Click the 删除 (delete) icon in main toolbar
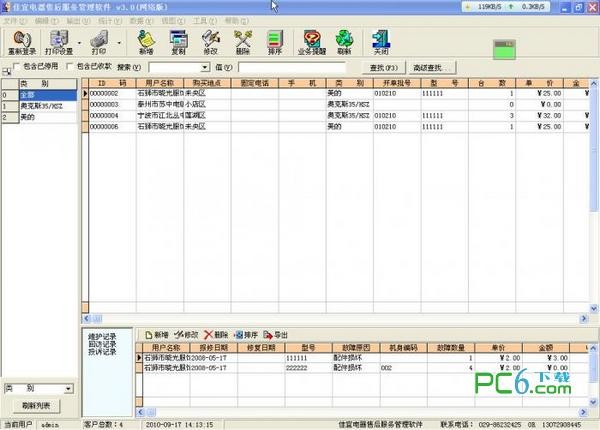 [243, 42]
